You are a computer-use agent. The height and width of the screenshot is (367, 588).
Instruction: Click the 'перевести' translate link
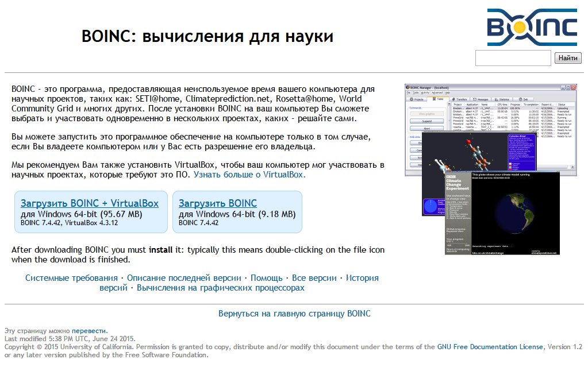[x=89, y=331]
